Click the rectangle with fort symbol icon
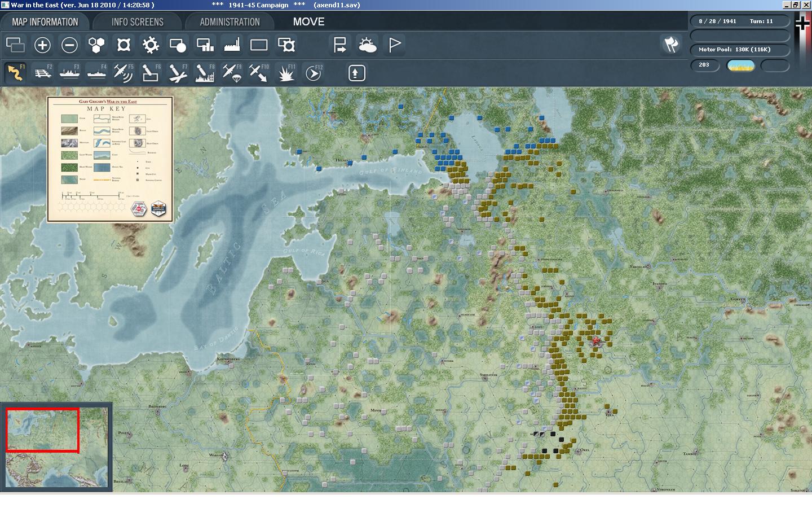This screenshot has width=812, height=508. pyautogui.click(x=286, y=45)
